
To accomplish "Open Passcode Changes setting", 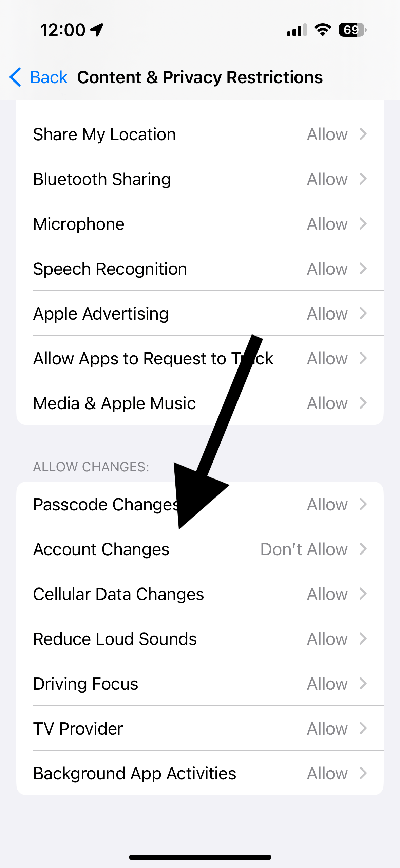I will coord(200,504).
